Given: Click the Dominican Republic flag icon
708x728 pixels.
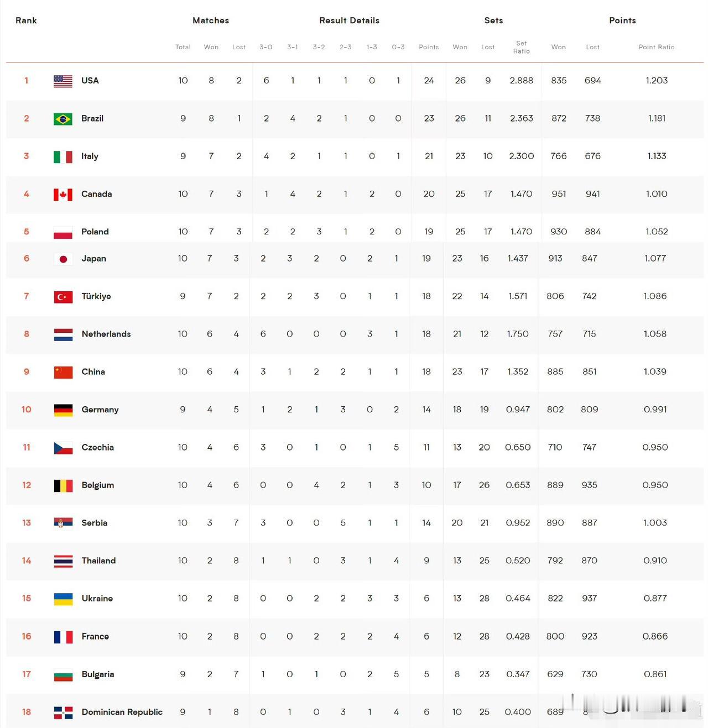Looking at the screenshot, I should point(63,713).
